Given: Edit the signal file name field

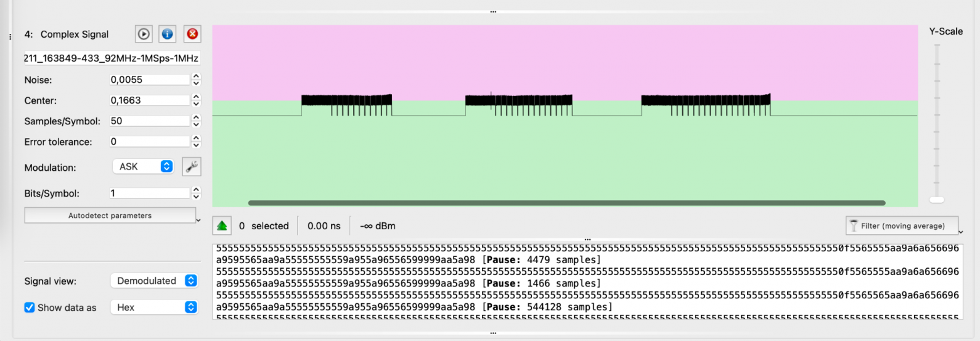Looking at the screenshot, I should point(112,58).
